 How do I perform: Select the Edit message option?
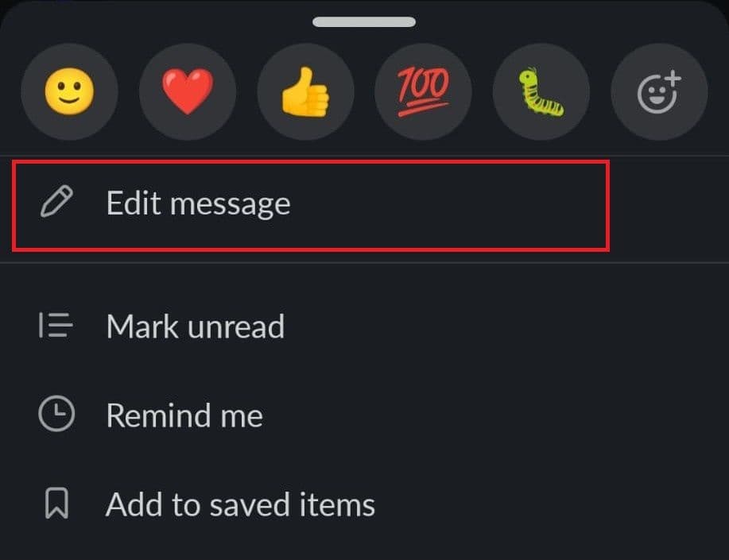point(311,206)
